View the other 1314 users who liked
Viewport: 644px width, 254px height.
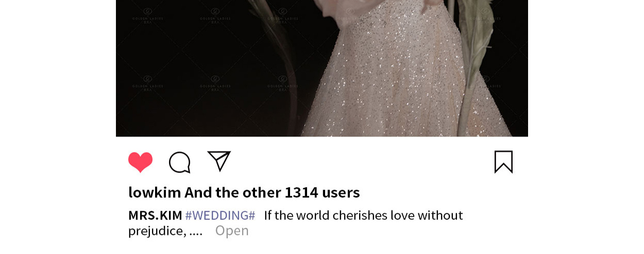click(272, 193)
